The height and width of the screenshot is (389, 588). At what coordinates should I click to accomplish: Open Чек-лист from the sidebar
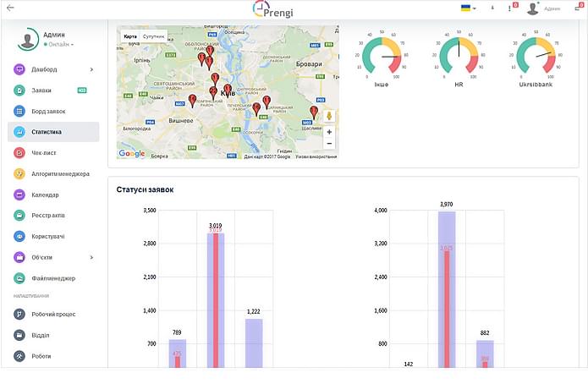(43, 153)
